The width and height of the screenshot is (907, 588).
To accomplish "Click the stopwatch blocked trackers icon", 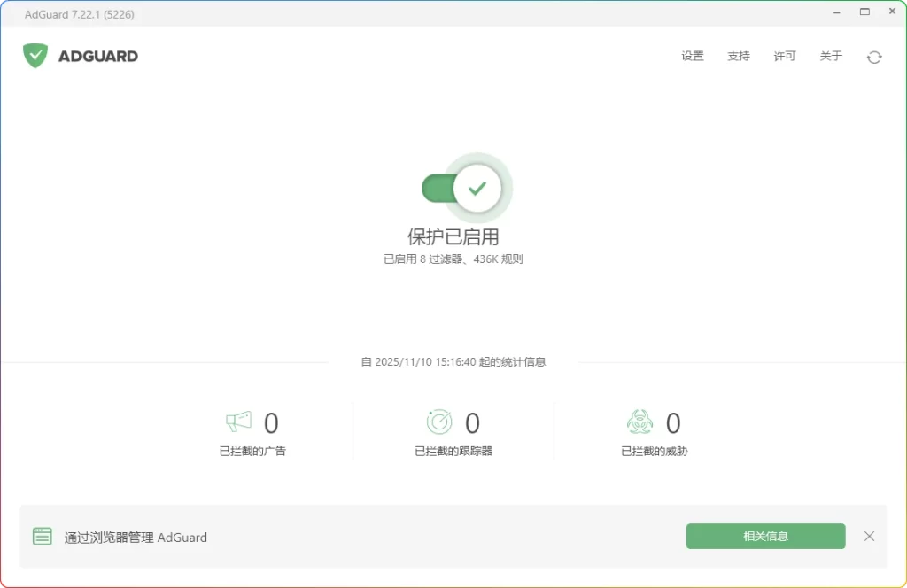I will coord(440,423).
